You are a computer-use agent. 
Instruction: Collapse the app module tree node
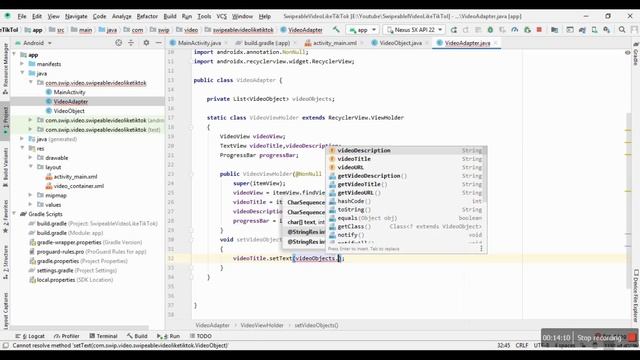pos(15,55)
